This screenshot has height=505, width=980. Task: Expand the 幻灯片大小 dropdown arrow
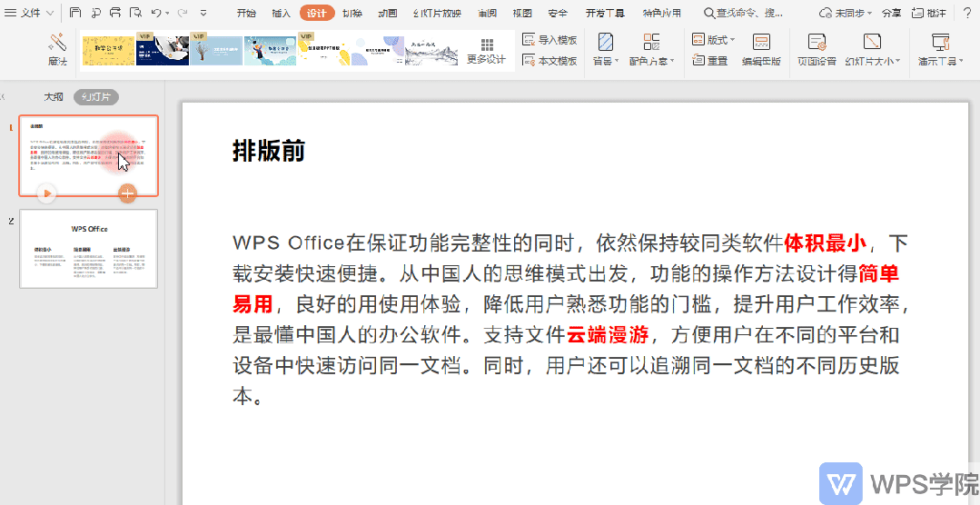[897, 61]
